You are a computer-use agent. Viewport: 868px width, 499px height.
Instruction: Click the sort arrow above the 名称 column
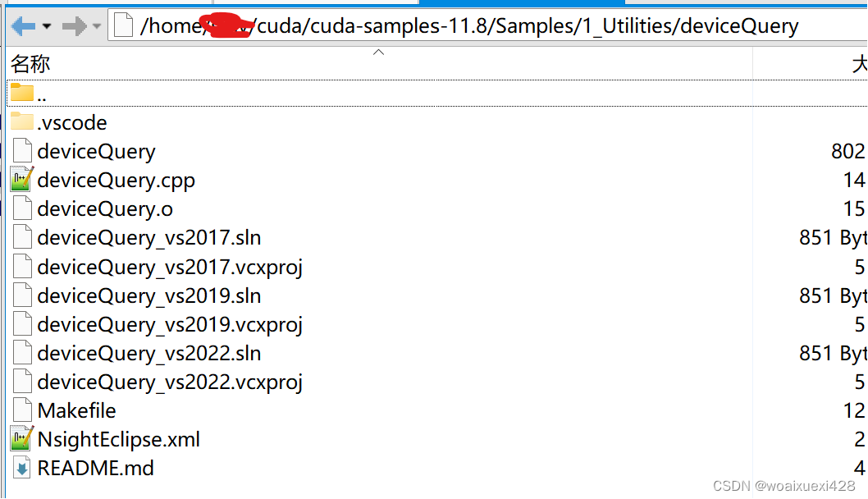point(378,52)
